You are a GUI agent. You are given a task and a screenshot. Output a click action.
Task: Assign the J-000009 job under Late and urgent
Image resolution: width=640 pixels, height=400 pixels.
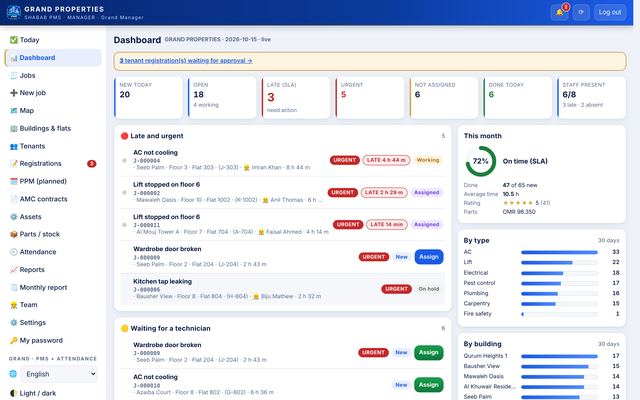(x=429, y=257)
